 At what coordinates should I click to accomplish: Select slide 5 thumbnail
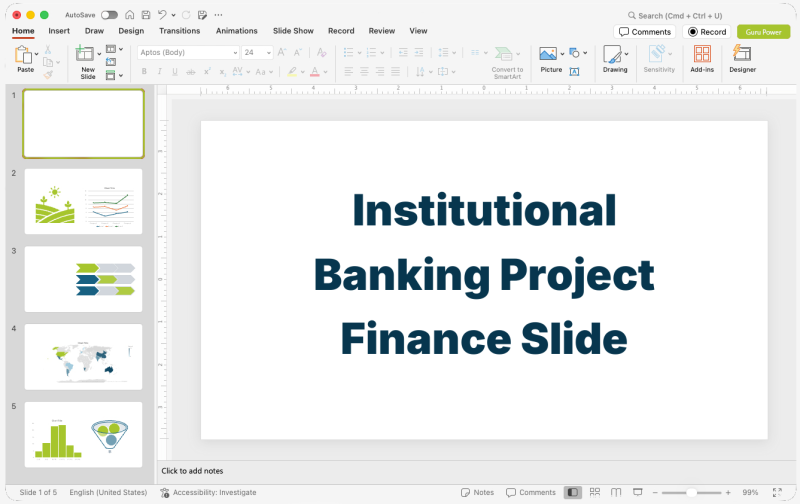[x=84, y=435]
